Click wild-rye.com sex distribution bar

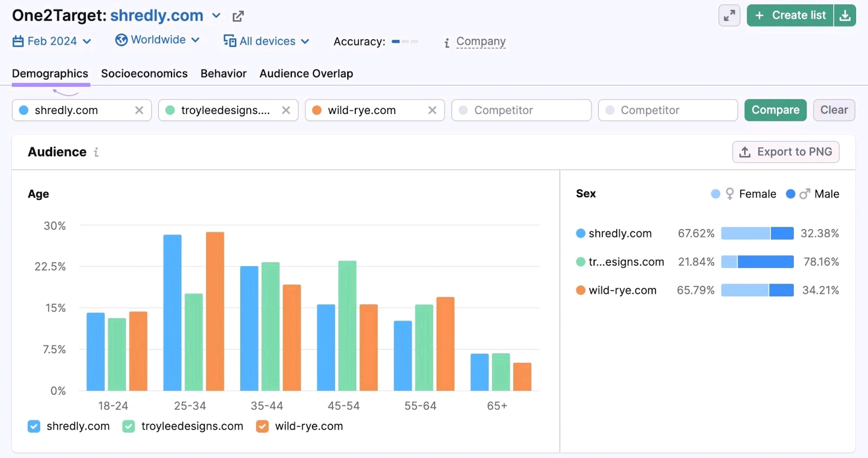coord(757,290)
